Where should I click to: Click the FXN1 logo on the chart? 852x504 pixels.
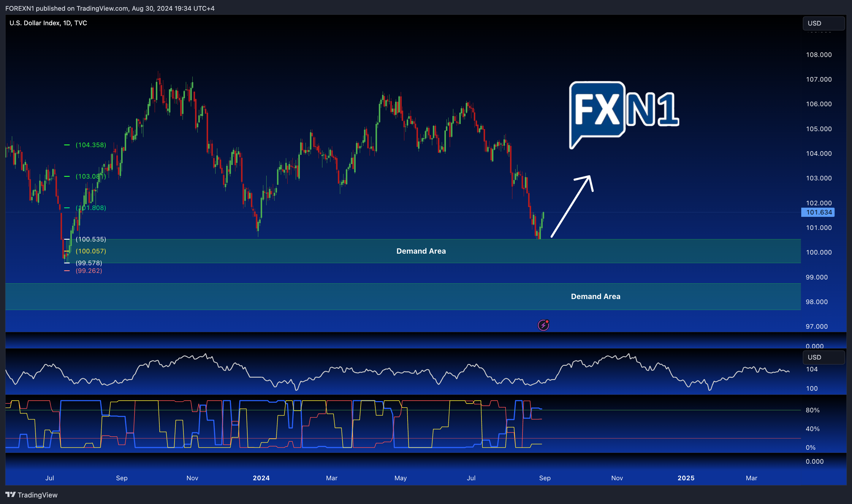pos(624,115)
